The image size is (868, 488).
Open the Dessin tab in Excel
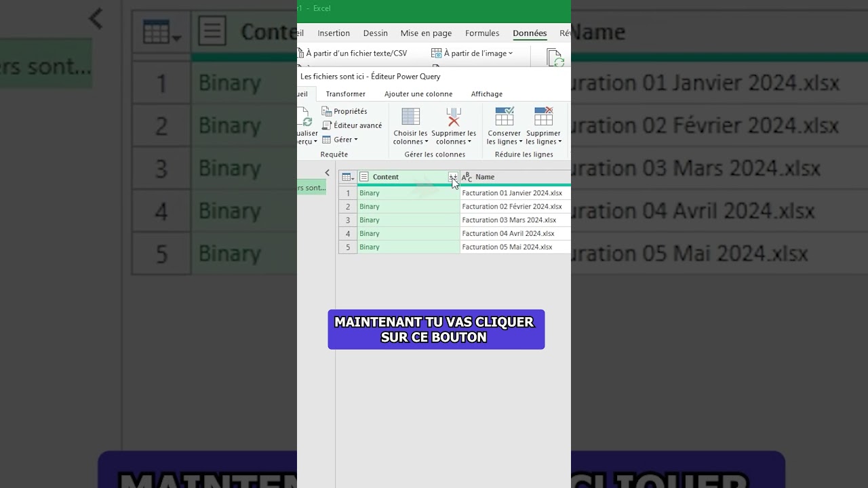click(x=375, y=33)
